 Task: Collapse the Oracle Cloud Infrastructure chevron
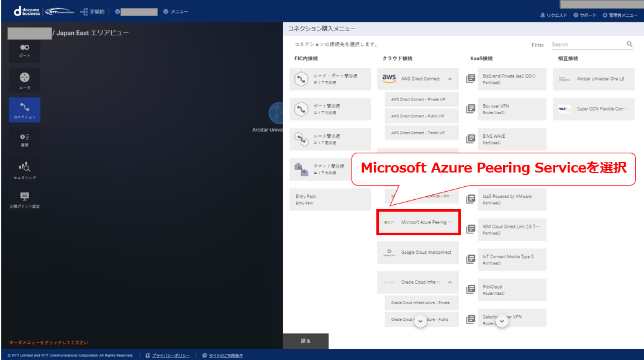click(450, 282)
